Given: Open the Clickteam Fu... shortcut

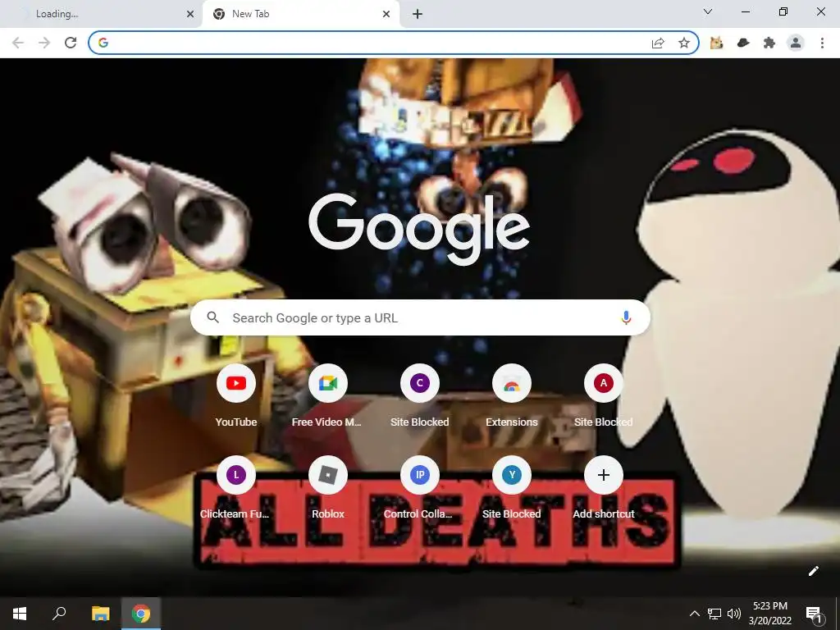Looking at the screenshot, I should (235, 488).
